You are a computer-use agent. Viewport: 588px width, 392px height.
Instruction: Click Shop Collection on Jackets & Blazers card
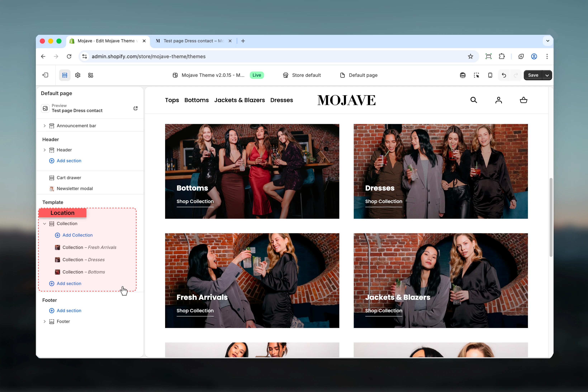point(384,311)
